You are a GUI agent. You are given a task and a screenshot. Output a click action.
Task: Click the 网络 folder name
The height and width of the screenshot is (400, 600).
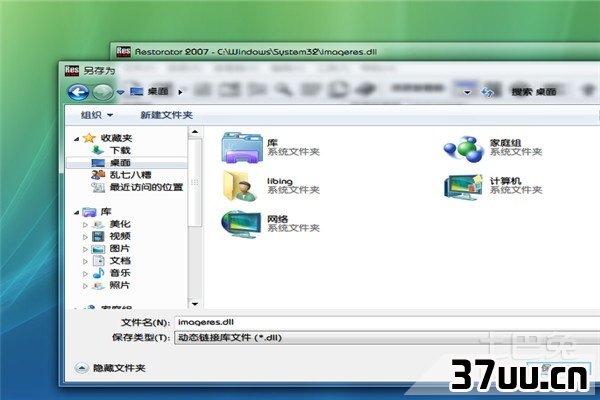pos(277,219)
